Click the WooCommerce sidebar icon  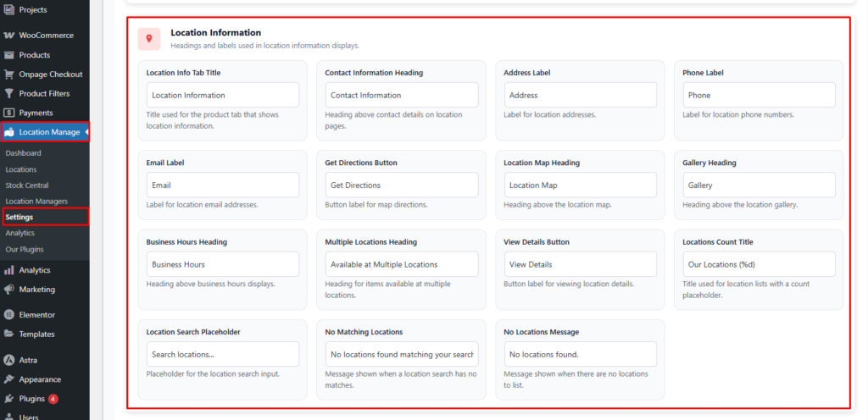click(8, 36)
